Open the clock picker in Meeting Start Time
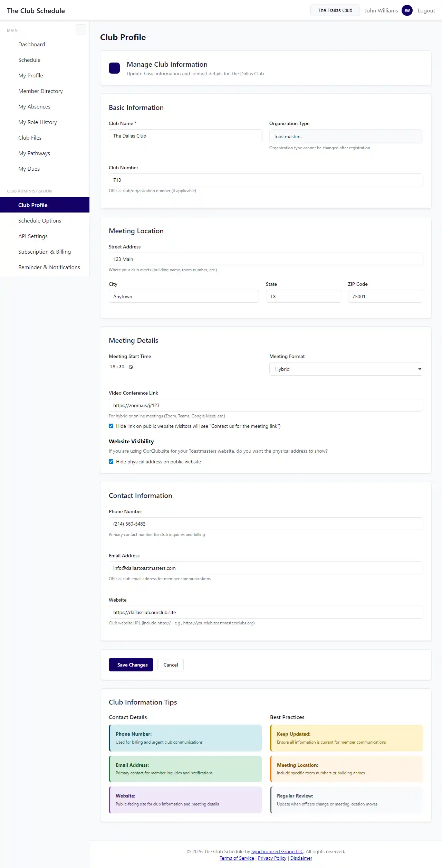The image size is (442, 868). 131,367
